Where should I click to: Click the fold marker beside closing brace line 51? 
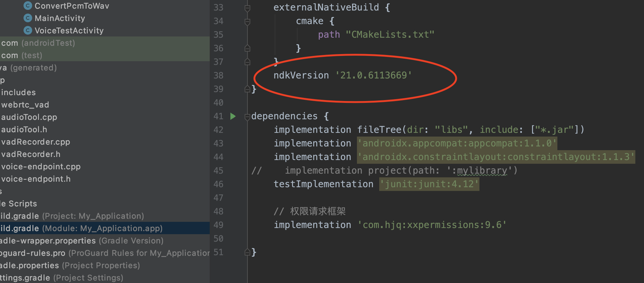coord(247,252)
